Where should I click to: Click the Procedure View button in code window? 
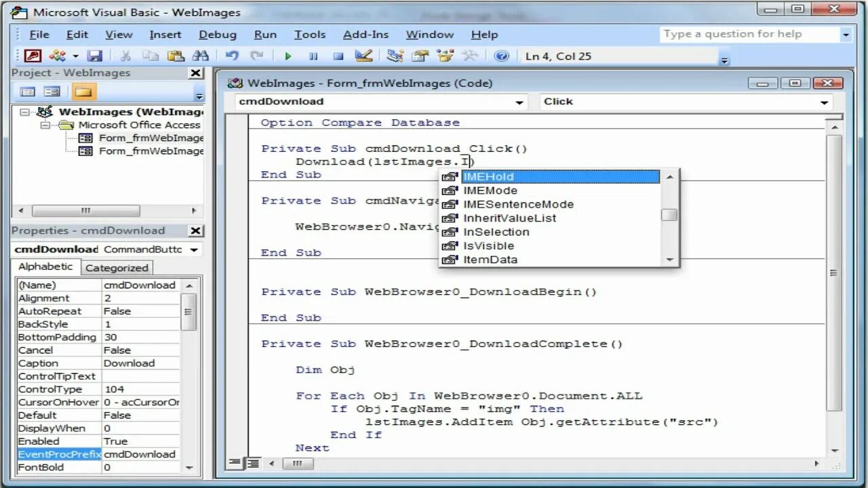point(235,464)
